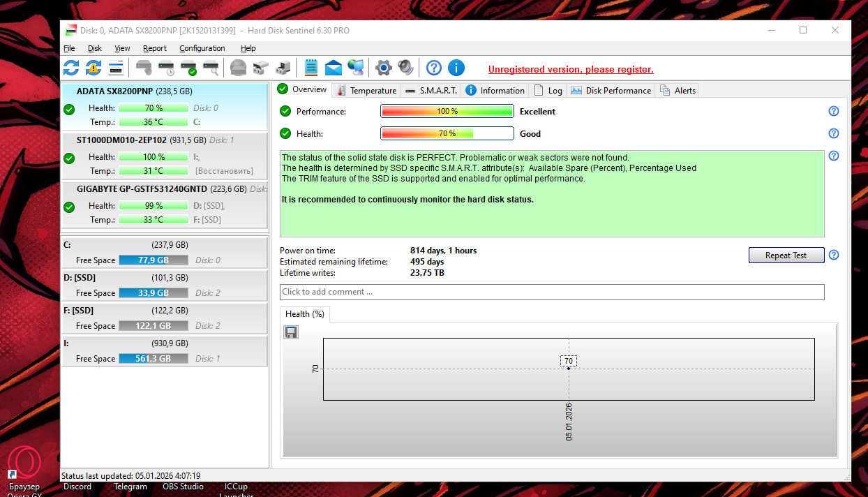
Task: Click the globe with monitor toolbar icon
Action: coord(356,68)
